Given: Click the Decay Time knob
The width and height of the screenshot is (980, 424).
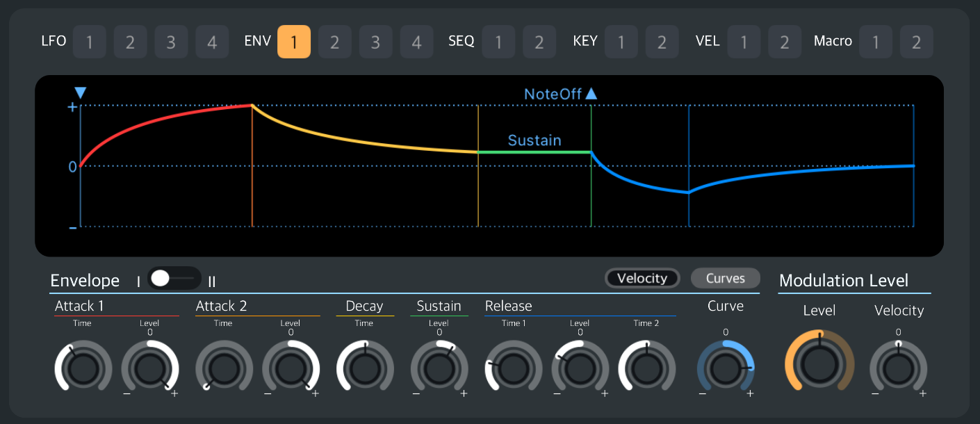Looking at the screenshot, I should pyautogui.click(x=364, y=368).
